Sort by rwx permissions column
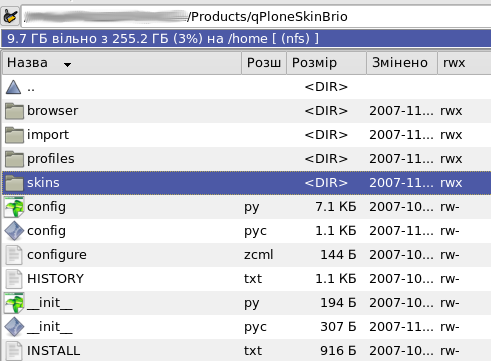The image size is (491, 361). [x=464, y=63]
